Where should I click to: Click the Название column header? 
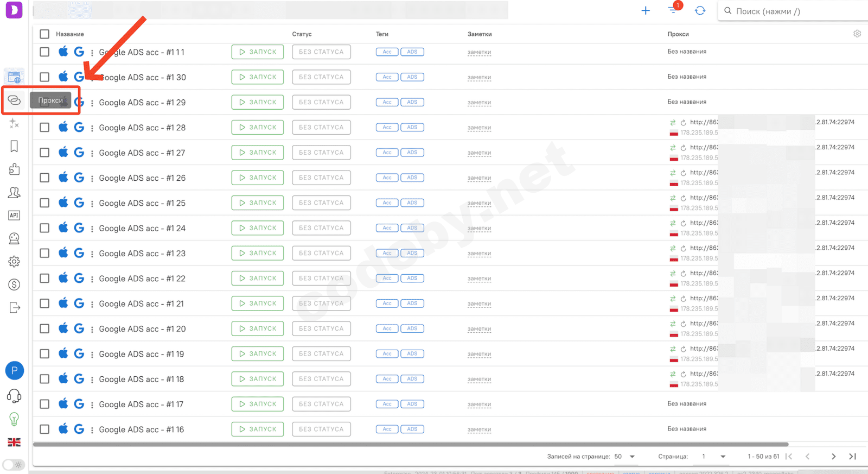tap(70, 34)
